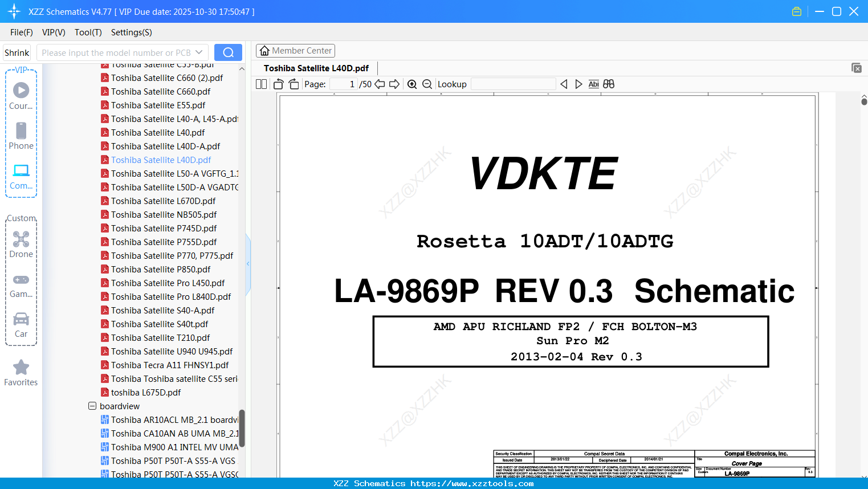868x489 pixels.
Task: Open Toshiba Satellite P755D.pdf
Action: point(164,242)
